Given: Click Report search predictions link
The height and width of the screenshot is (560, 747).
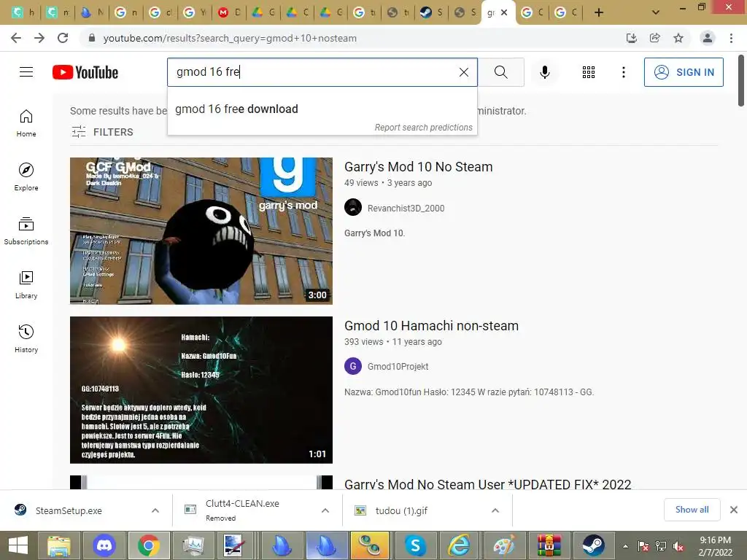Looking at the screenshot, I should click(423, 128).
